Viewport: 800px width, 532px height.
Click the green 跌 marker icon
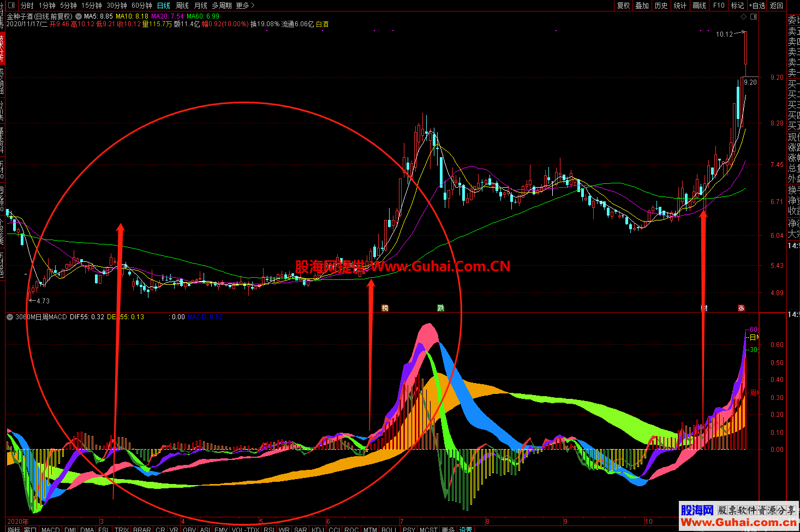pos(440,308)
